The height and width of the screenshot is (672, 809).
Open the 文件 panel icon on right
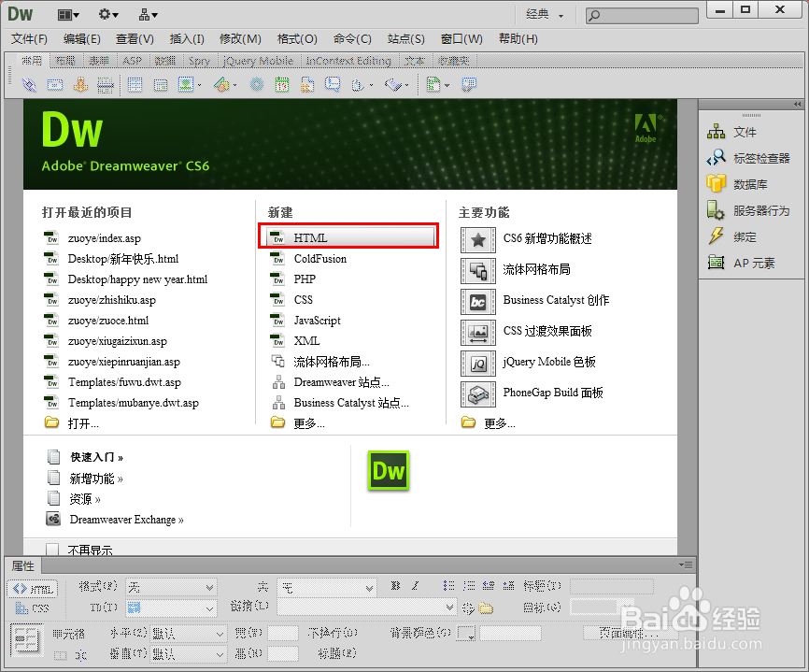pyautogui.click(x=717, y=132)
